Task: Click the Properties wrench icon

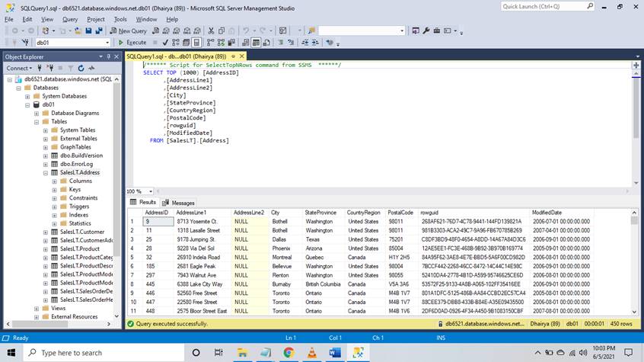Action: pos(426,30)
